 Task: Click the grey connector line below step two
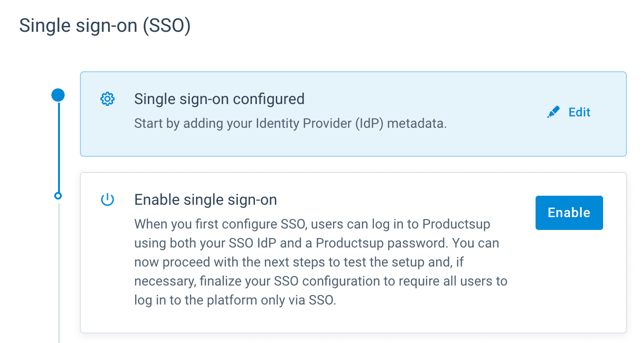coord(59,271)
